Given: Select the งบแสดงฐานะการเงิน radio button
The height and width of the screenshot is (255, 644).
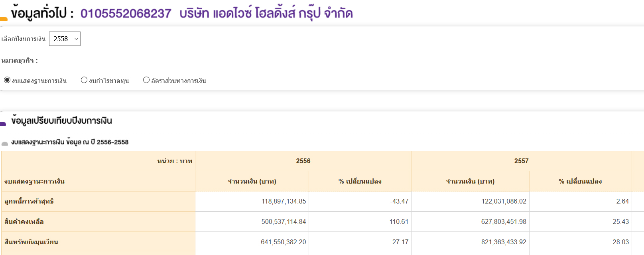Looking at the screenshot, I should tap(7, 80).
